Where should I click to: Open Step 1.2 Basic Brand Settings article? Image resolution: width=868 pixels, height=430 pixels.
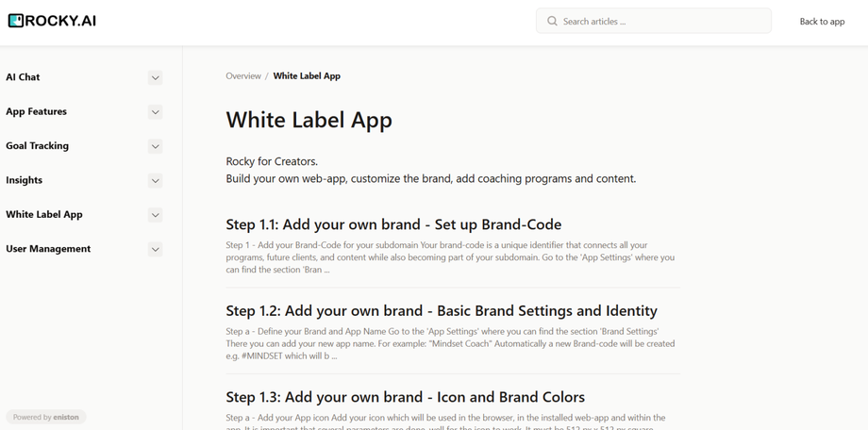tap(442, 310)
